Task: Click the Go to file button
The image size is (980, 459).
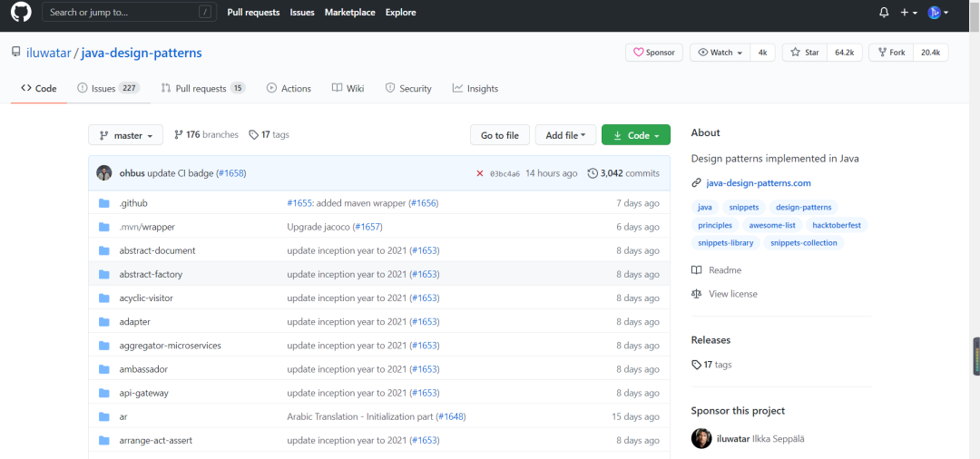Action: (500, 135)
